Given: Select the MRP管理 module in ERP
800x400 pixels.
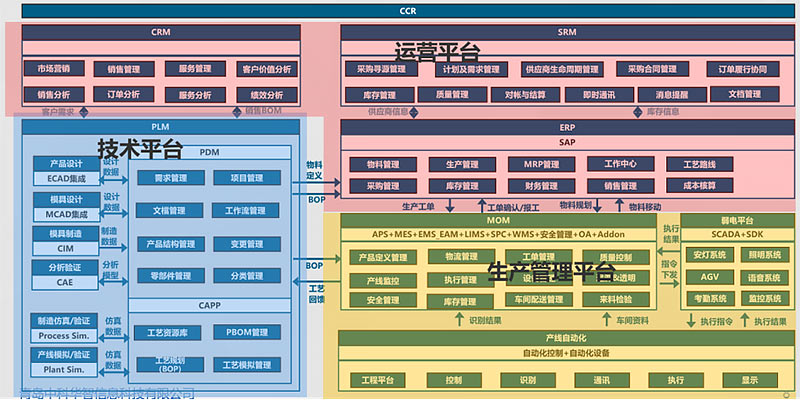Looking at the screenshot, I should click(x=535, y=164).
